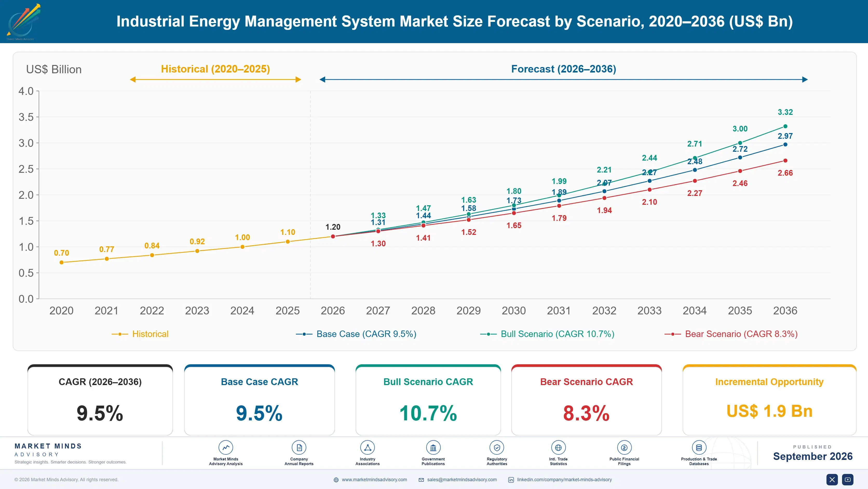
Task: Click the 0.84 label above 2022
Action: [x=152, y=246]
